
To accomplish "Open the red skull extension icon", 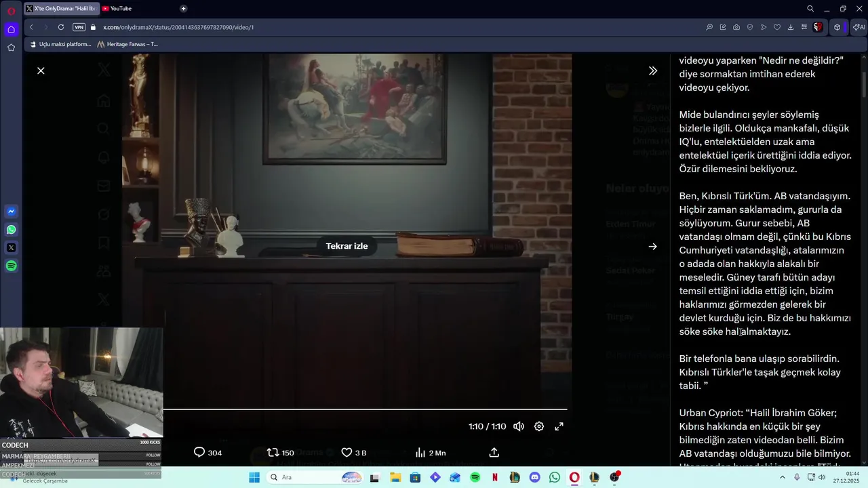I will tap(818, 27).
